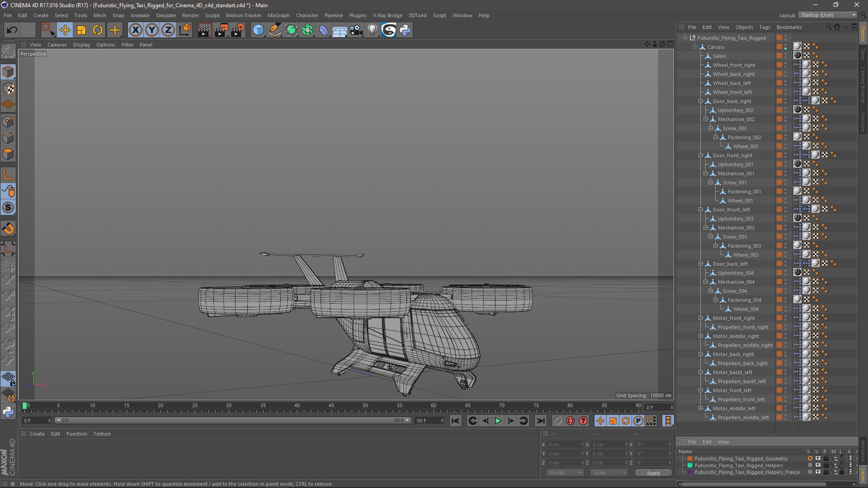
Task: Open the Object Manager Tags menu
Action: tap(764, 27)
